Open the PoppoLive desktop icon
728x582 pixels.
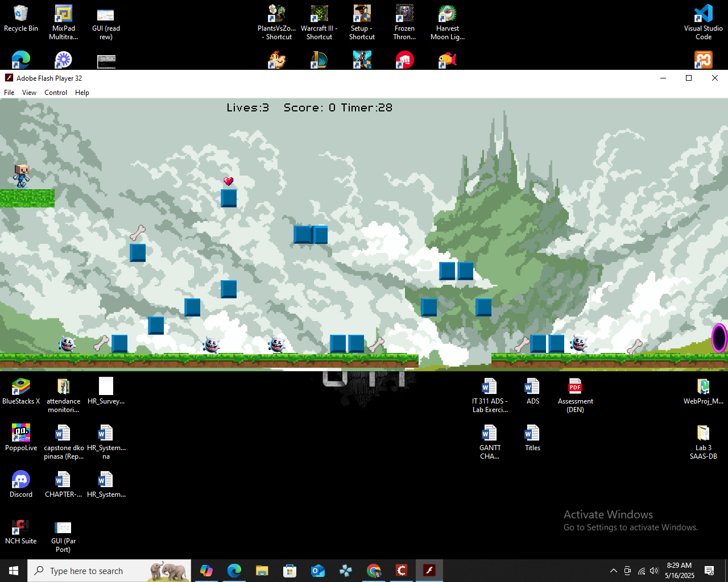[21, 438]
